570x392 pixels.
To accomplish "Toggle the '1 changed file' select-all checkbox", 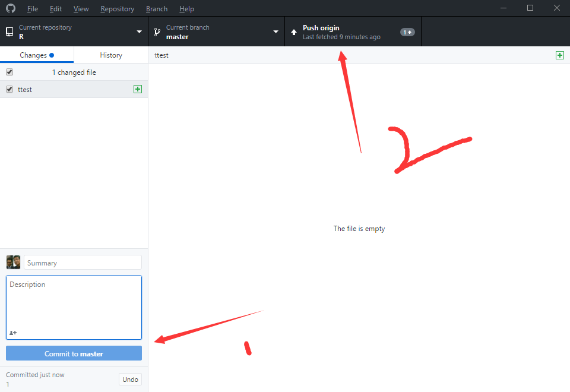I will (x=9, y=72).
